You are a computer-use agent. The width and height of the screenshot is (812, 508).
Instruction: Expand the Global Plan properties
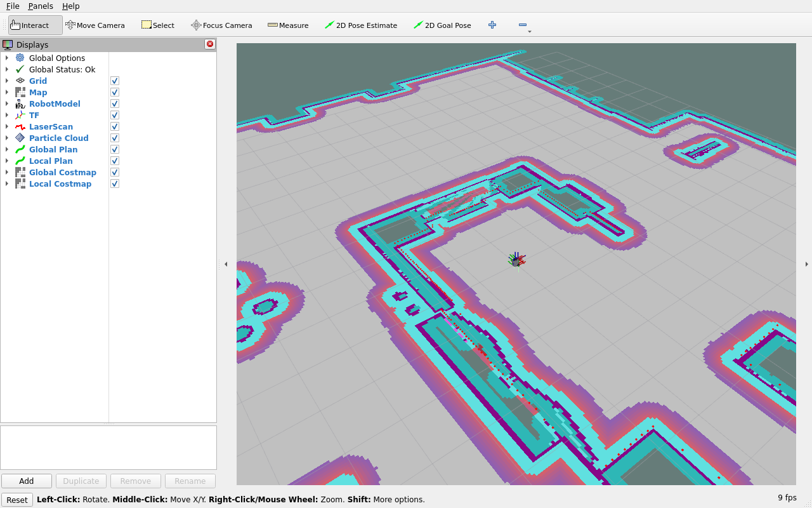click(x=7, y=149)
